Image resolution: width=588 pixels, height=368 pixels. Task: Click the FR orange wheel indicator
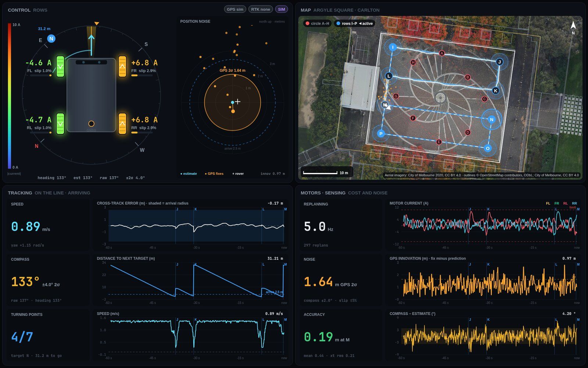pyautogui.click(x=122, y=66)
